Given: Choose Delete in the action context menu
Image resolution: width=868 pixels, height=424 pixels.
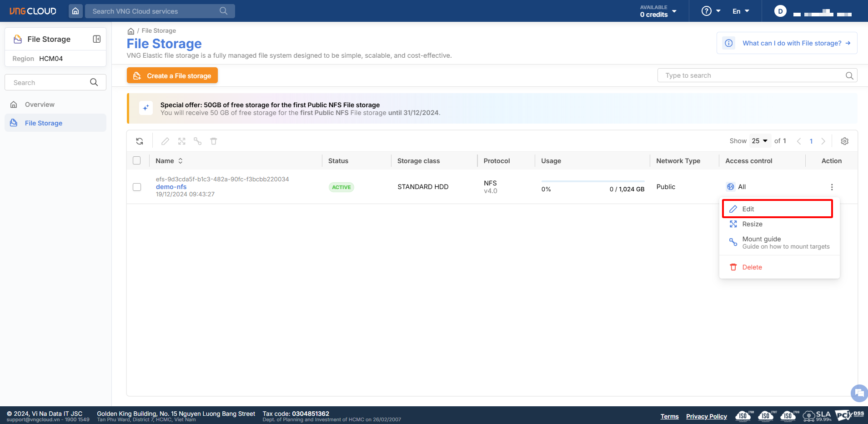Looking at the screenshot, I should 752,267.
